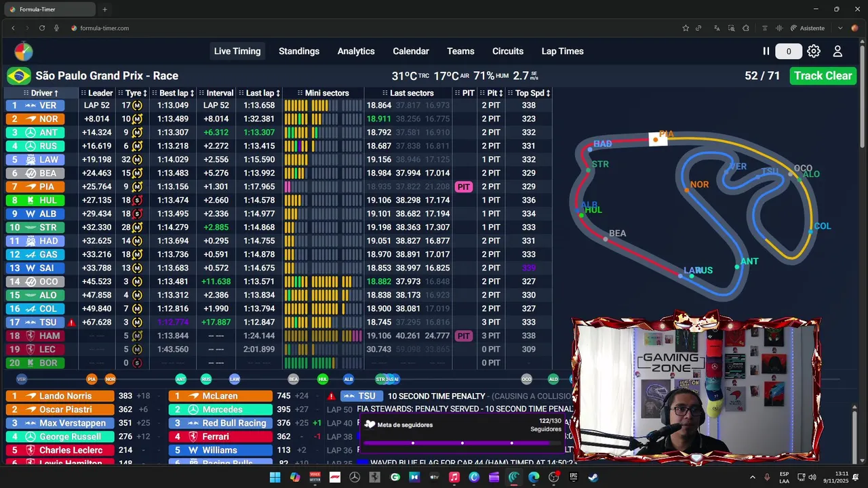This screenshot has width=868, height=488.
Task: Select the HAM driver badge in row 18
Action: pos(35,335)
